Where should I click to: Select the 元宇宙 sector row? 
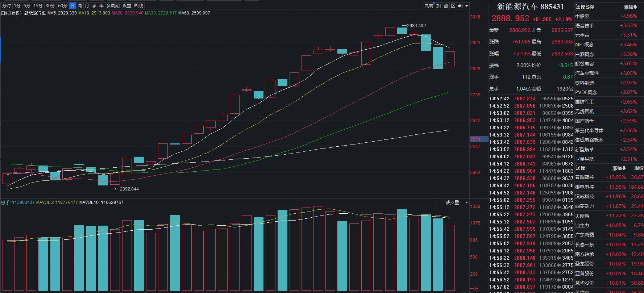(609, 35)
